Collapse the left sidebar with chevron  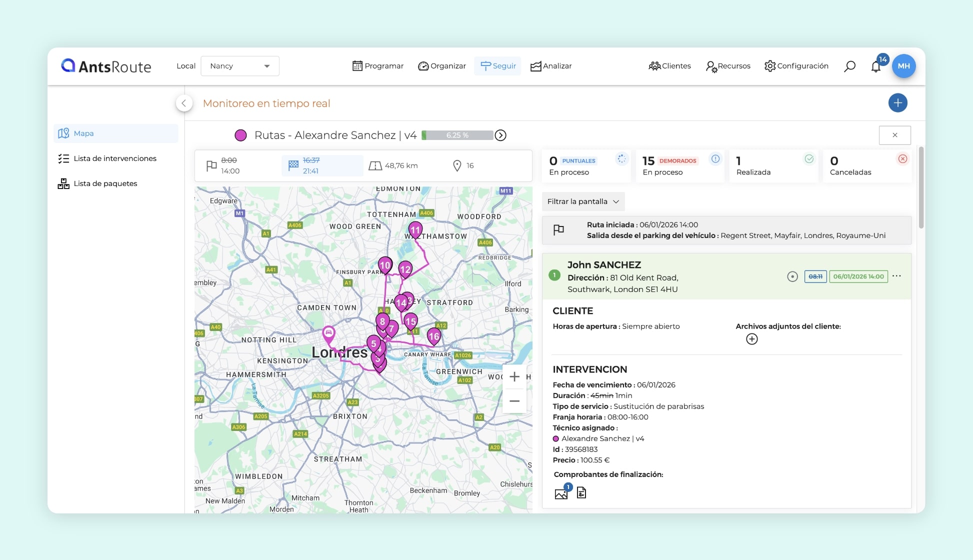(x=184, y=103)
